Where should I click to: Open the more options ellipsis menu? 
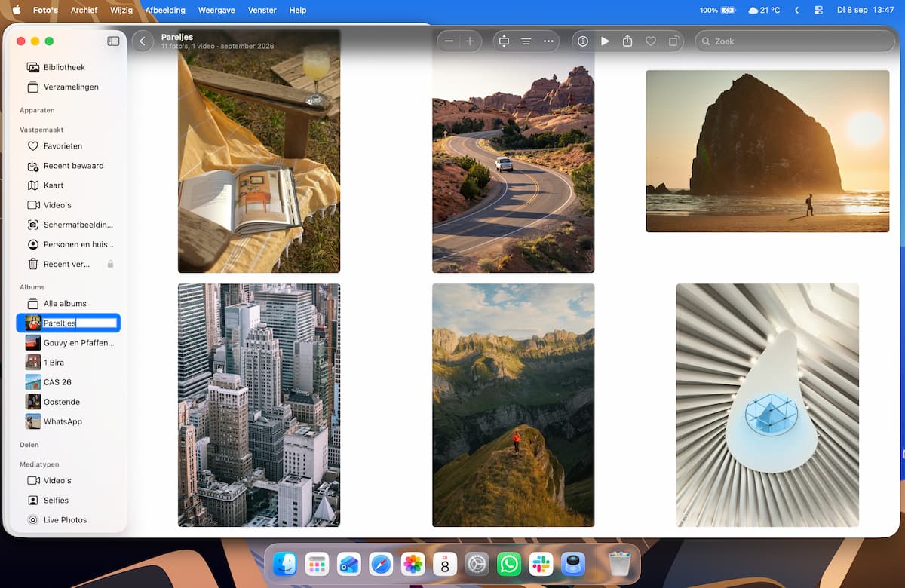point(548,41)
